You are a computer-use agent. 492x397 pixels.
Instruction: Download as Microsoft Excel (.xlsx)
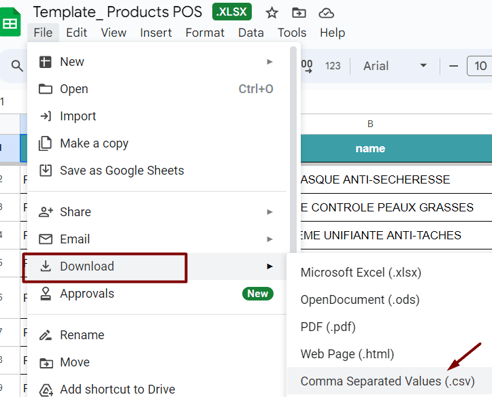(389, 273)
